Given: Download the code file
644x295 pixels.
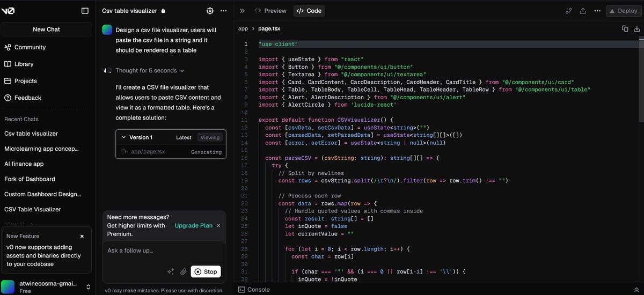Looking at the screenshot, I should click(x=636, y=29).
